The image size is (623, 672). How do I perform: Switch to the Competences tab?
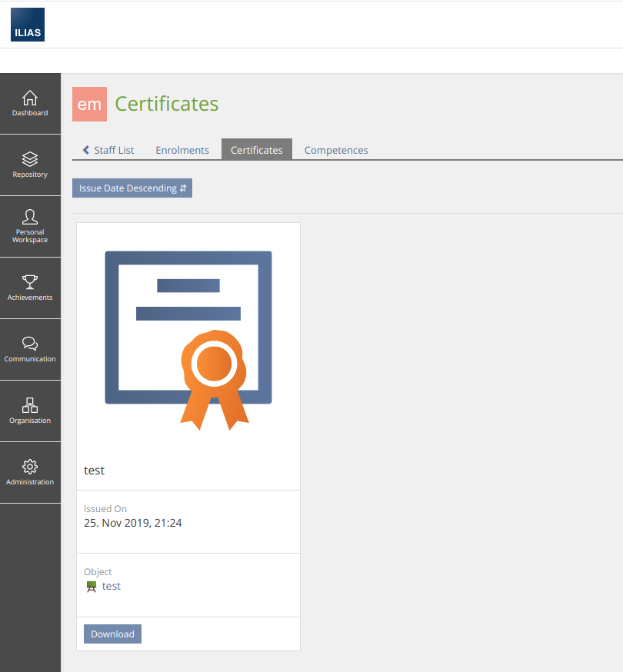(x=336, y=150)
